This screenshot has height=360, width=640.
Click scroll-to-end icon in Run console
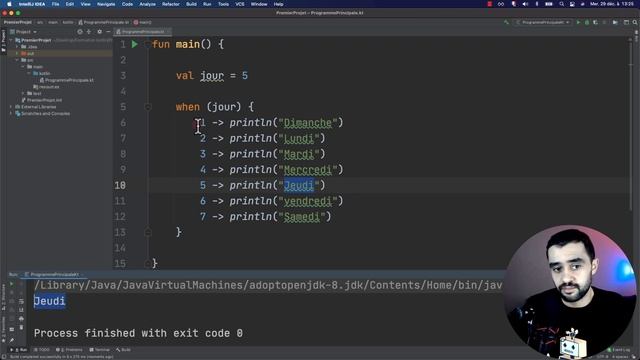click(x=21, y=310)
